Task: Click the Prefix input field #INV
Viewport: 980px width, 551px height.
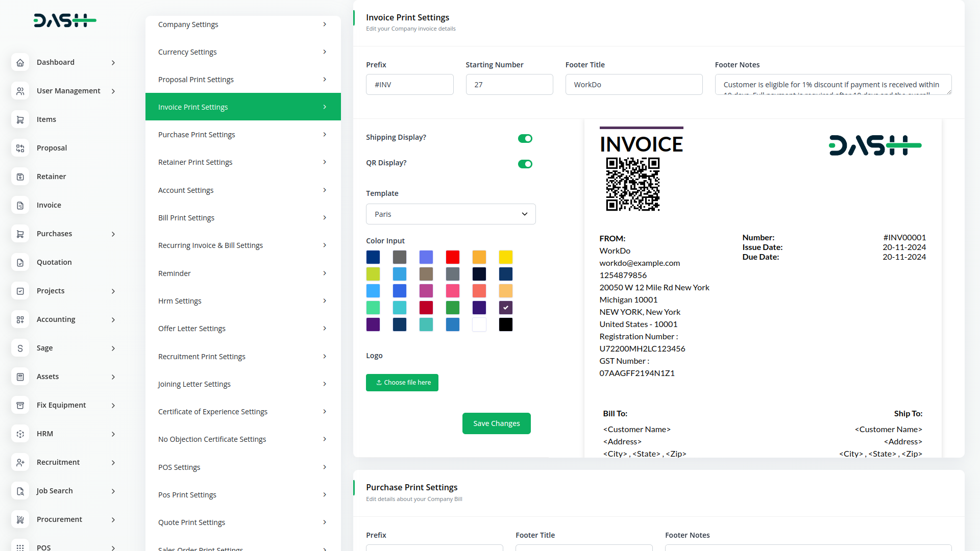Action: (410, 85)
